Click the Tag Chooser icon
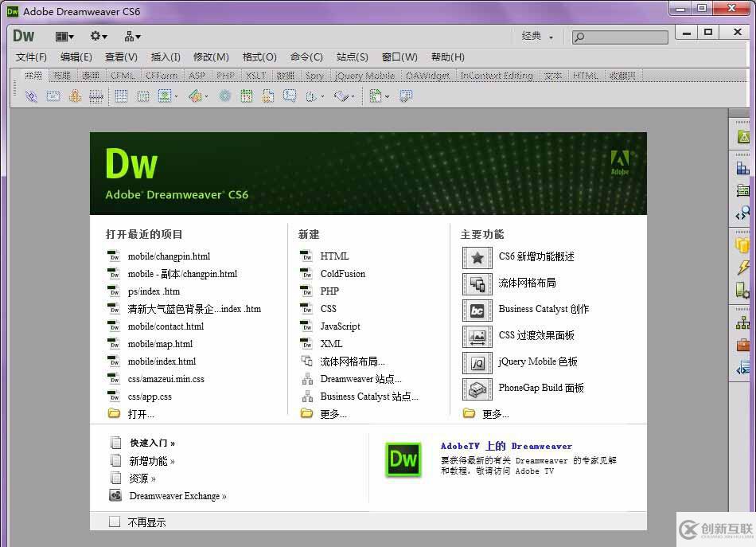Image resolution: width=756 pixels, height=547 pixels. (406, 96)
